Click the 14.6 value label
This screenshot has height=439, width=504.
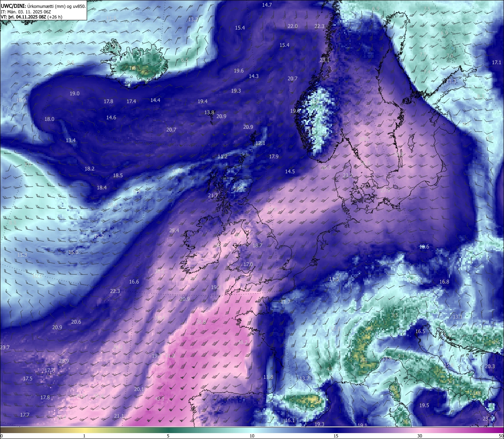(111, 118)
